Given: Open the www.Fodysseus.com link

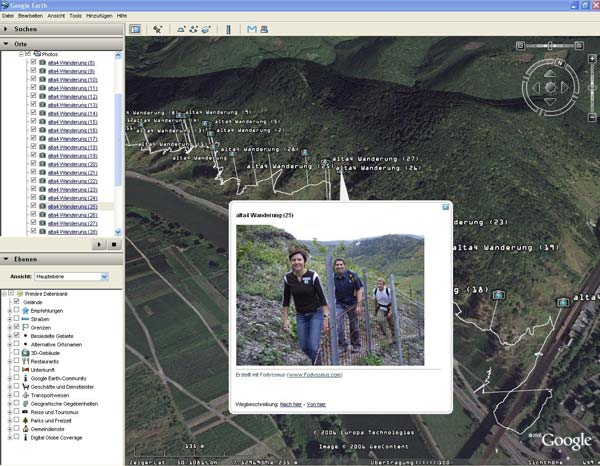Looking at the screenshot, I should click(x=315, y=375).
